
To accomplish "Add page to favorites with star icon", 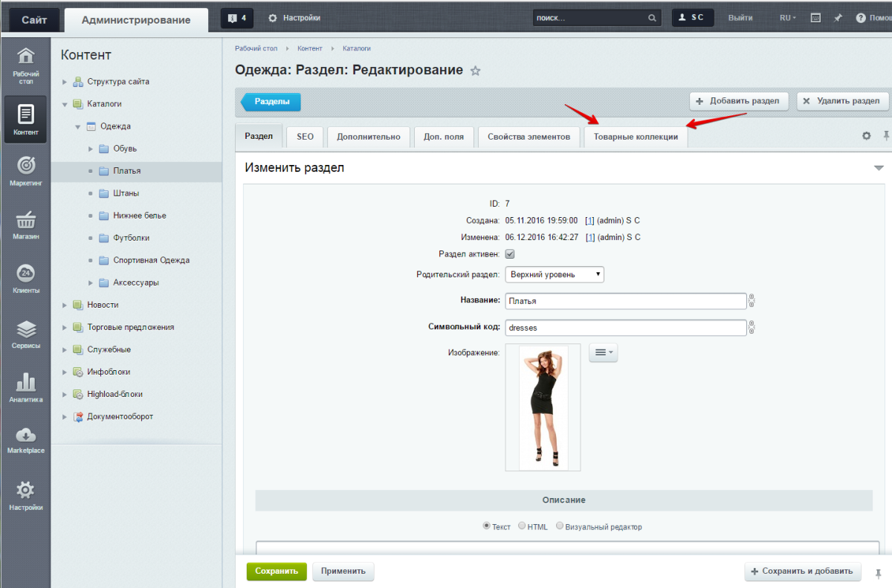I will pyautogui.click(x=476, y=71).
